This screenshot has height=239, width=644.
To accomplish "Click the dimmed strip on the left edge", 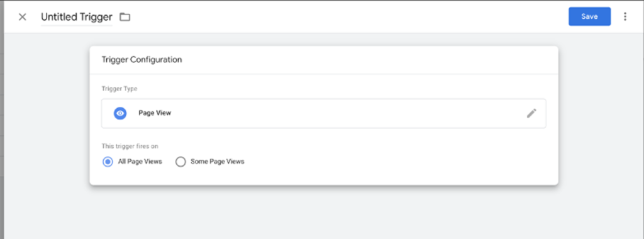I will [2, 123].
